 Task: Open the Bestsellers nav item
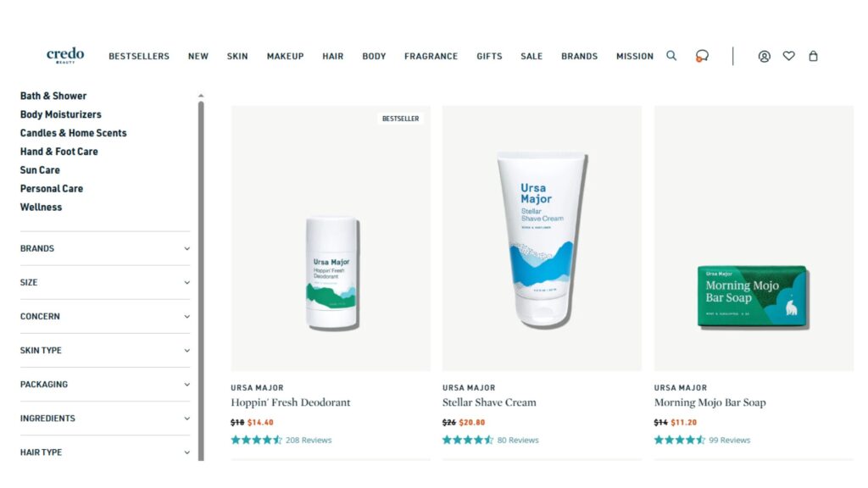[139, 56]
